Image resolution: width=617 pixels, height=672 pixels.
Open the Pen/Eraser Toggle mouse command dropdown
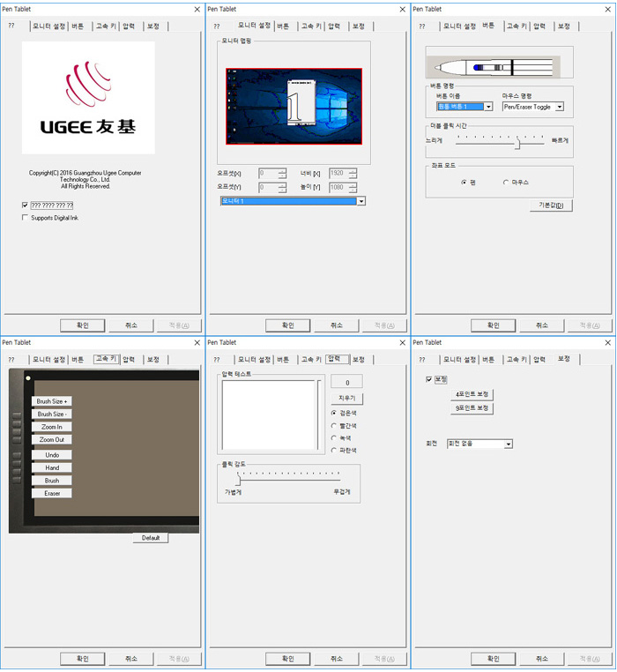click(559, 107)
